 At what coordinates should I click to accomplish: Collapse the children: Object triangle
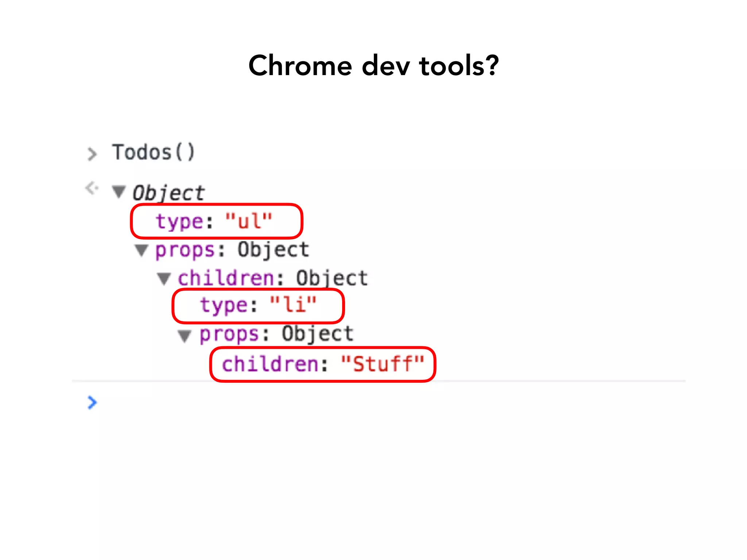tap(164, 279)
